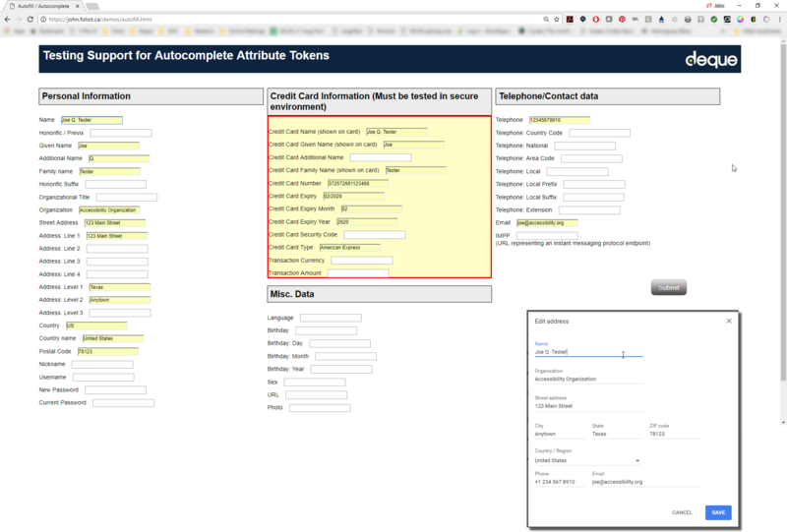787x532 pixels.
Task: Click the Honorific / Prefix field
Action: (x=120, y=133)
